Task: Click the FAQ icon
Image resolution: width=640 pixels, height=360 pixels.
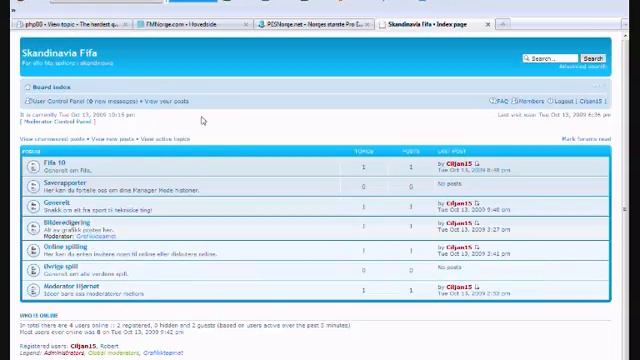Action: point(492,101)
